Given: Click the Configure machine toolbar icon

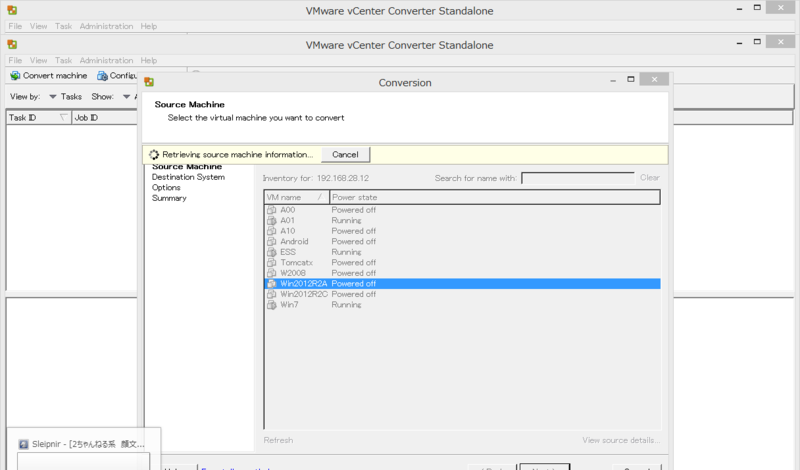Looking at the screenshot, I should (x=103, y=76).
